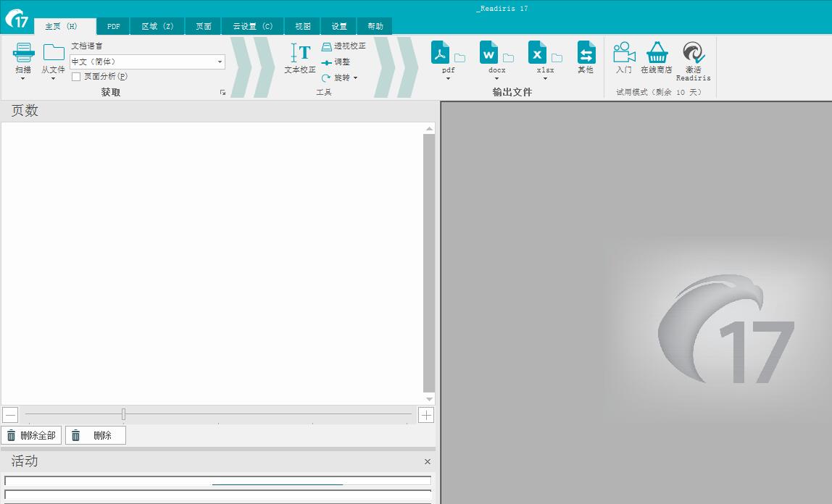
Task: Open the Text Correction tool
Action: click(300, 59)
